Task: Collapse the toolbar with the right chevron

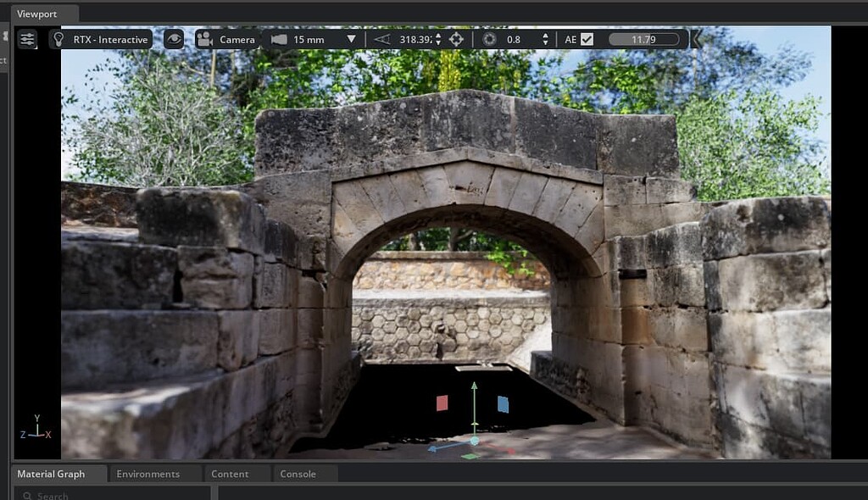Action: (x=695, y=38)
